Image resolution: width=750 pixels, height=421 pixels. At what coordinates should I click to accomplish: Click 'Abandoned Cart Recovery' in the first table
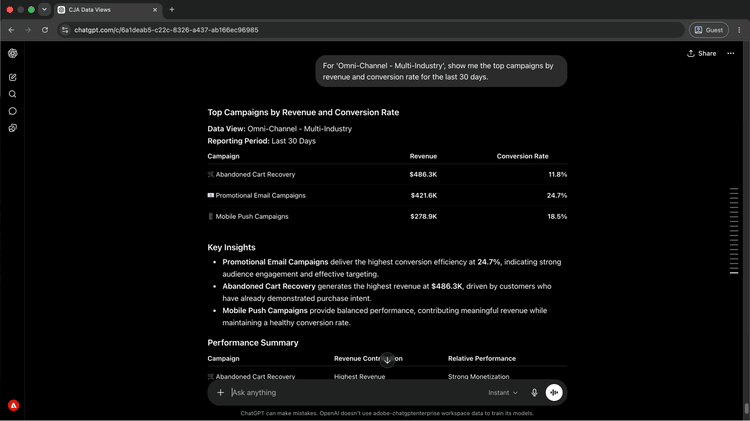click(255, 175)
